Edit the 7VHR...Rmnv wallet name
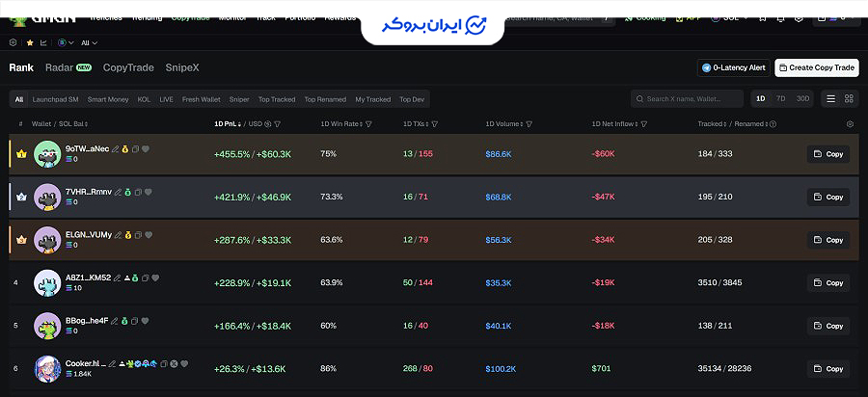868x397 pixels. pos(118,192)
